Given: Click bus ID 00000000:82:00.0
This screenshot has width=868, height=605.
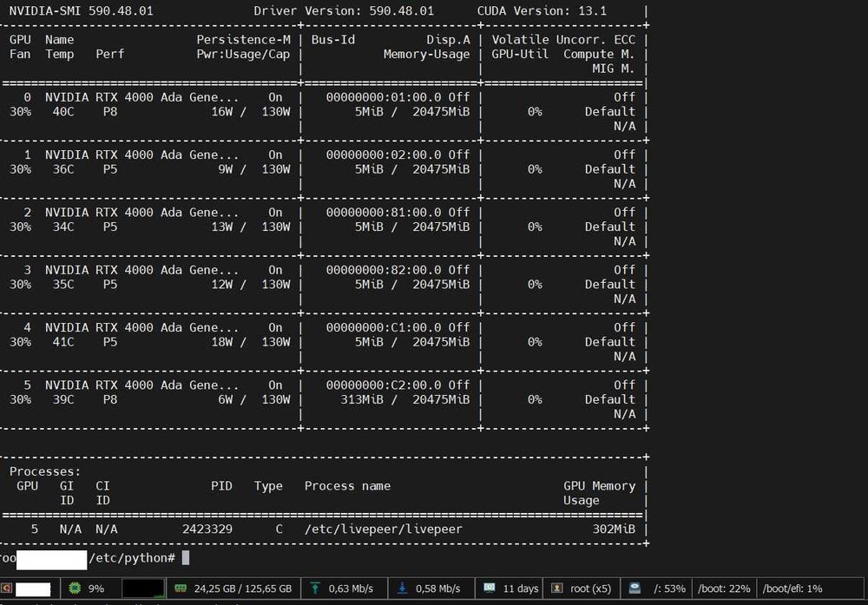Looking at the screenshot, I should (383, 270).
